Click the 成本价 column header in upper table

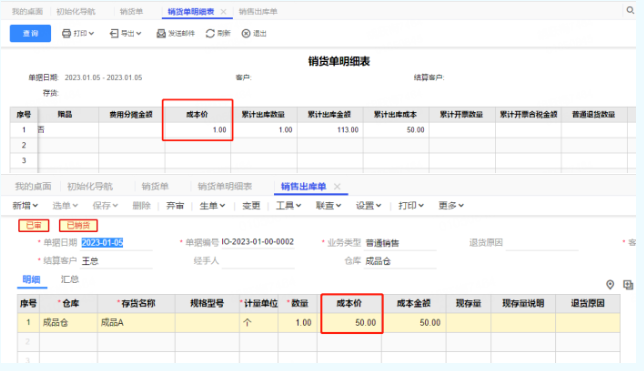(197, 114)
